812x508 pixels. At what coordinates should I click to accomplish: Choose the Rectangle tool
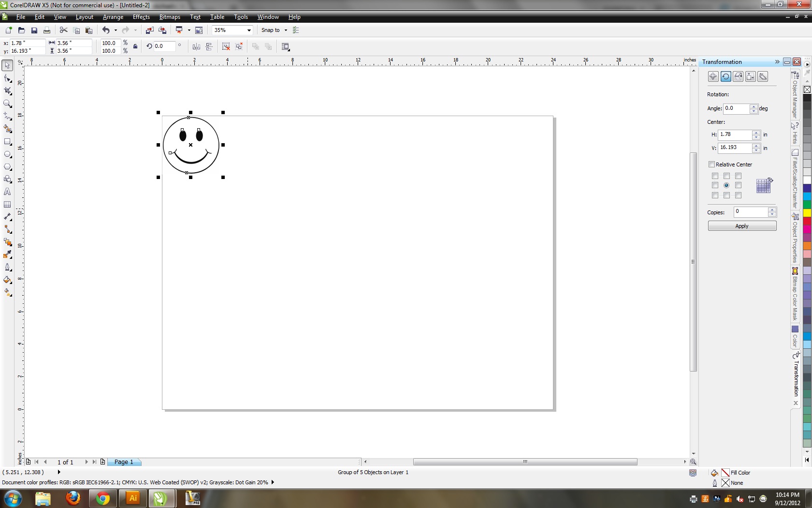[7, 142]
